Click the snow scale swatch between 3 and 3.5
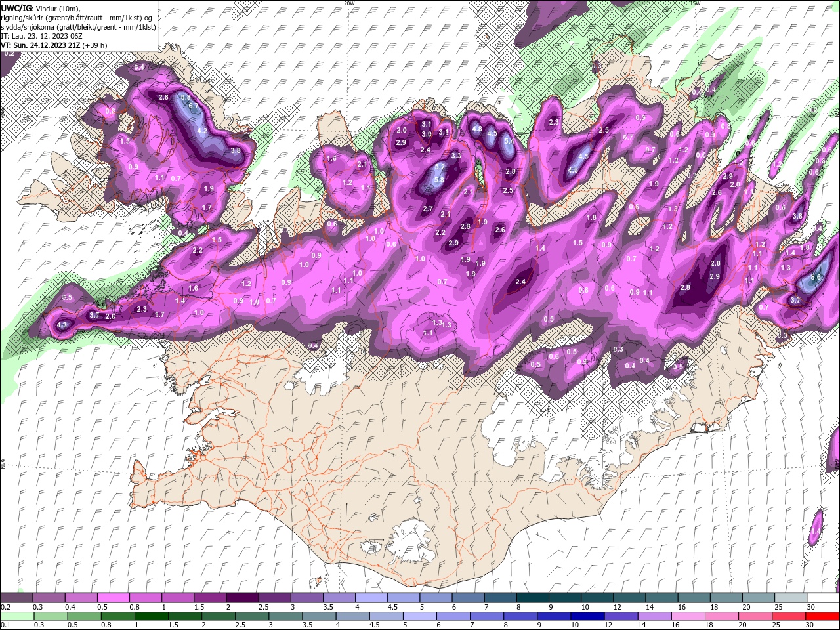Image resolution: width=840 pixels, height=630 pixels. (x=306, y=598)
